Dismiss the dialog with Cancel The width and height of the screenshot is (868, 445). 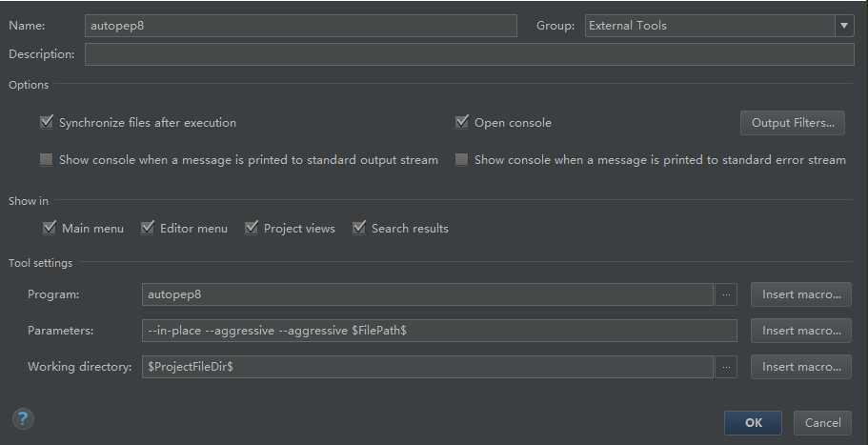point(822,423)
